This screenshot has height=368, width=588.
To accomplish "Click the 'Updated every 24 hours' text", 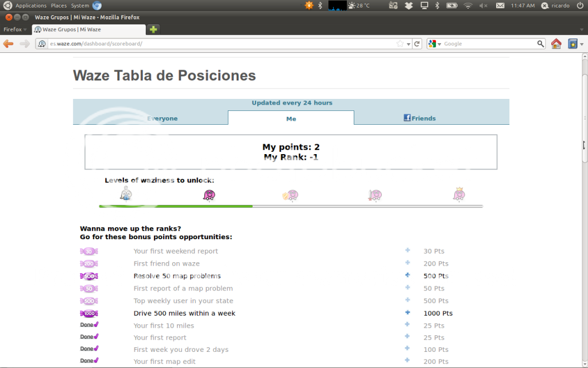I will pos(292,103).
